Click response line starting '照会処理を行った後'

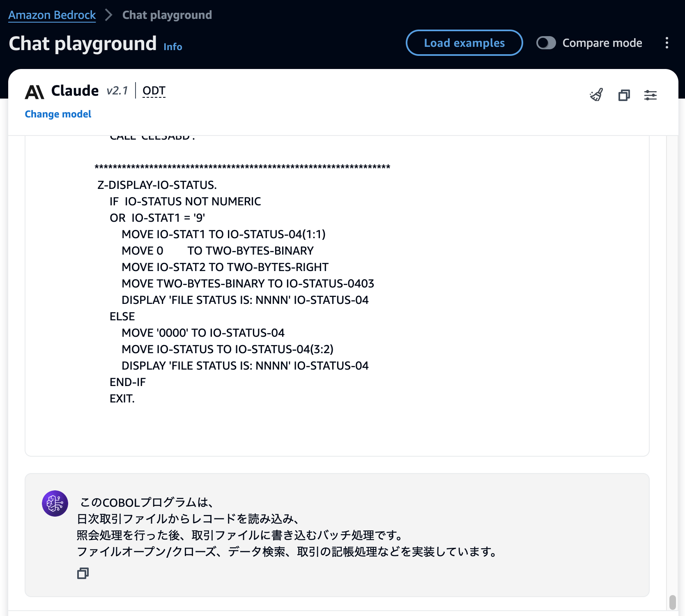[x=240, y=535]
